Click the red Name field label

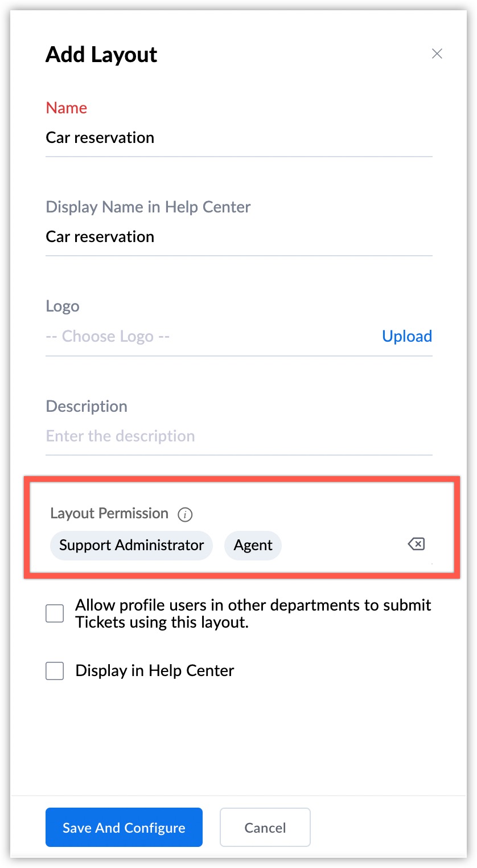(67, 108)
